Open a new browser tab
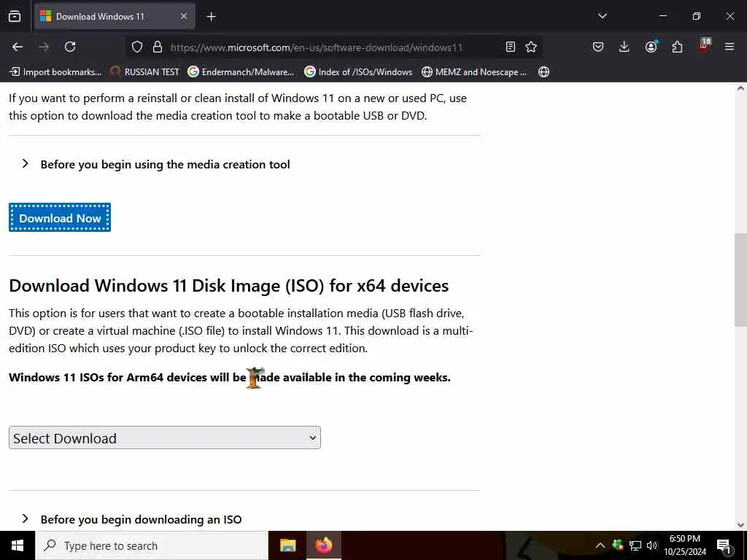 click(x=211, y=17)
